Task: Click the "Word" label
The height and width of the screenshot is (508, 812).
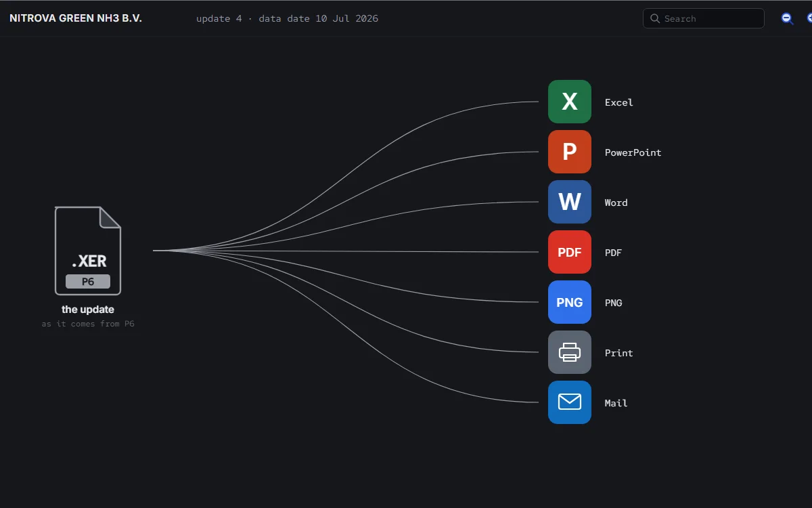Action: pyautogui.click(x=616, y=203)
